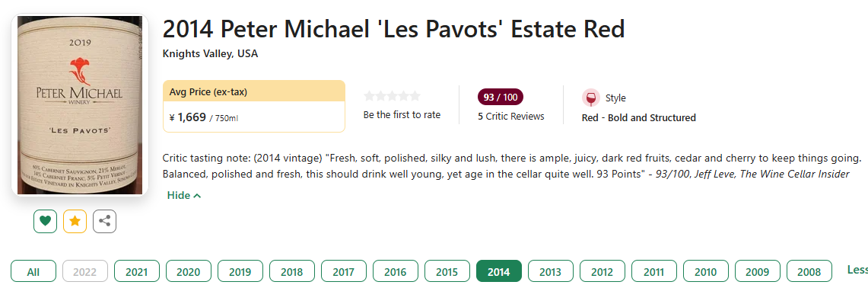Rate using the empty star rating
This screenshot has height=285, width=868.
(392, 96)
